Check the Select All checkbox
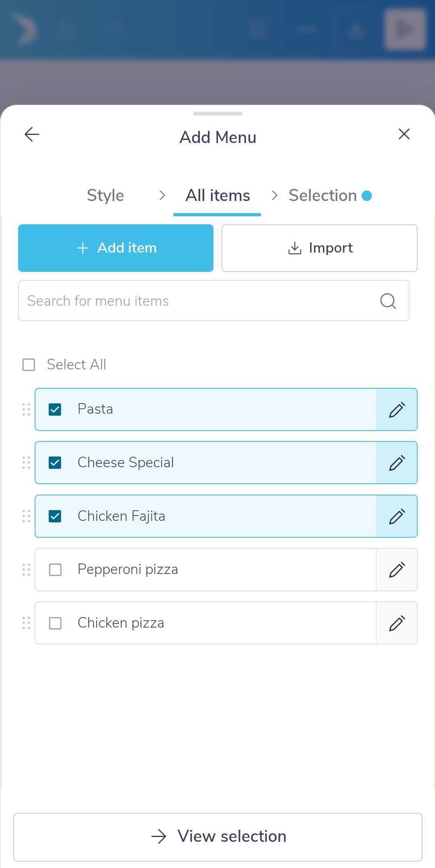The image size is (435, 868). coord(29,365)
